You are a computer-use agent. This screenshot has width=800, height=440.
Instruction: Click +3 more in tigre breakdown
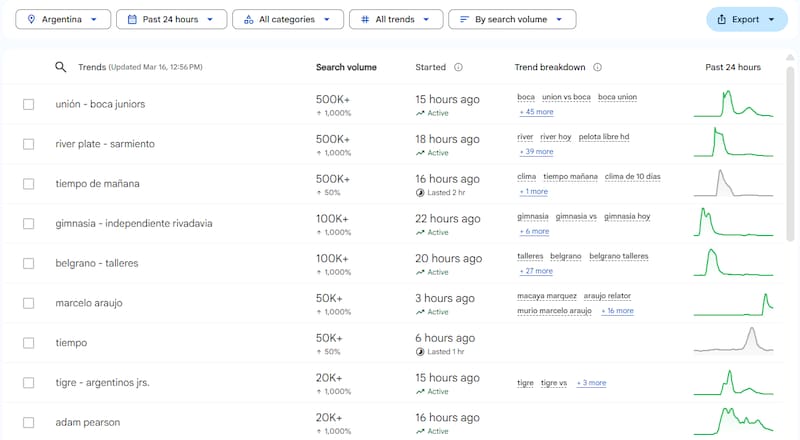[x=591, y=383]
